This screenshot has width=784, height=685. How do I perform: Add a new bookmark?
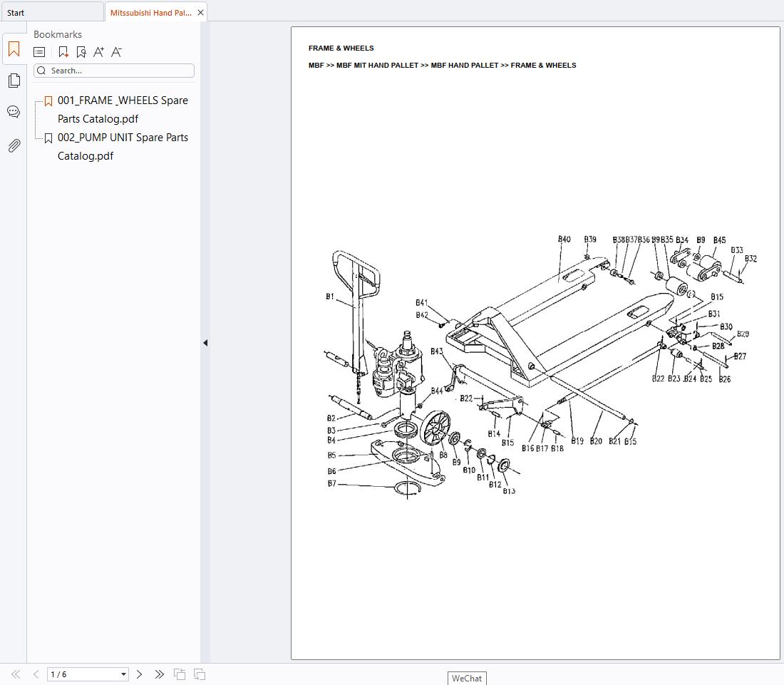pyautogui.click(x=63, y=52)
